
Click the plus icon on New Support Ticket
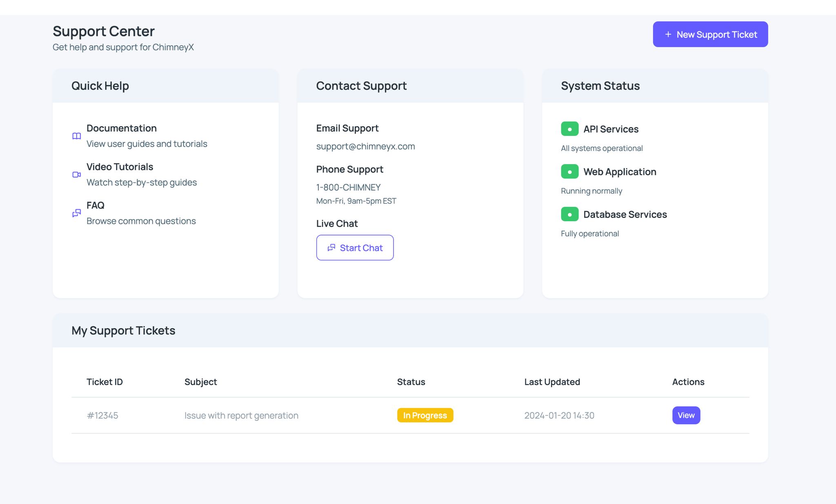click(668, 35)
